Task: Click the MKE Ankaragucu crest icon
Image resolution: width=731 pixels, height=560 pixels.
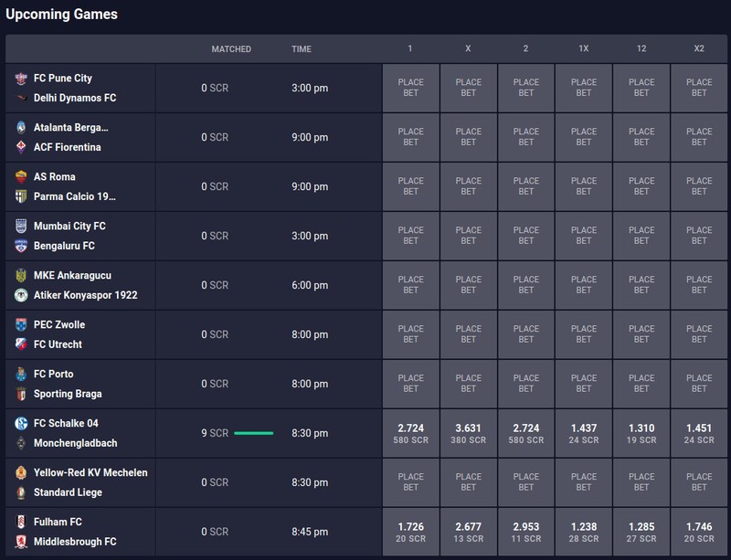Action: 21,276
